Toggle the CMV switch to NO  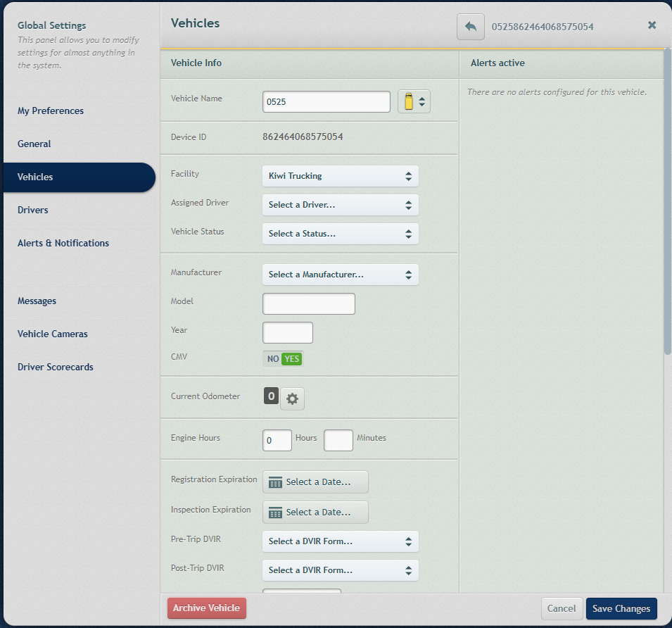[273, 359]
